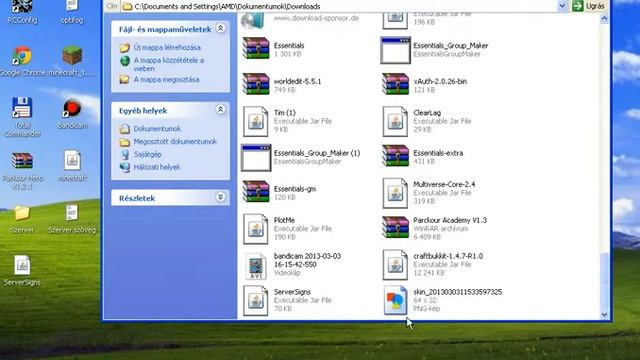Click the scrollbar down arrow
Viewport: 640px width, 360px height.
point(604,315)
